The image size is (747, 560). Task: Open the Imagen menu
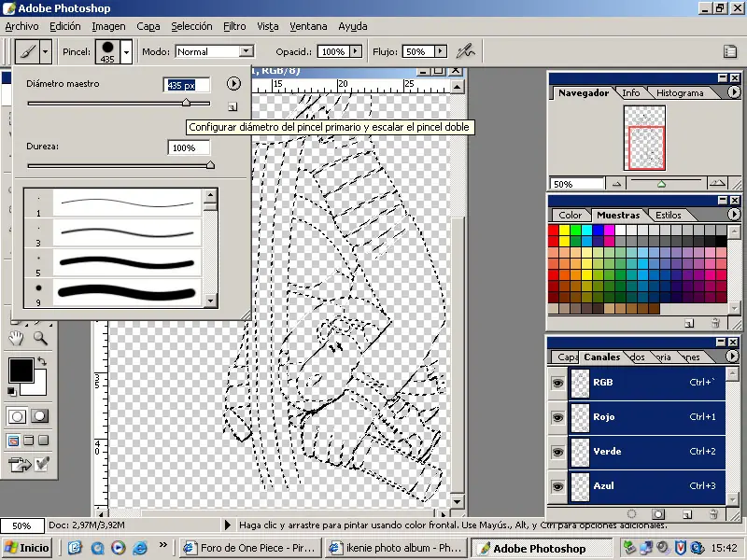coord(108,26)
